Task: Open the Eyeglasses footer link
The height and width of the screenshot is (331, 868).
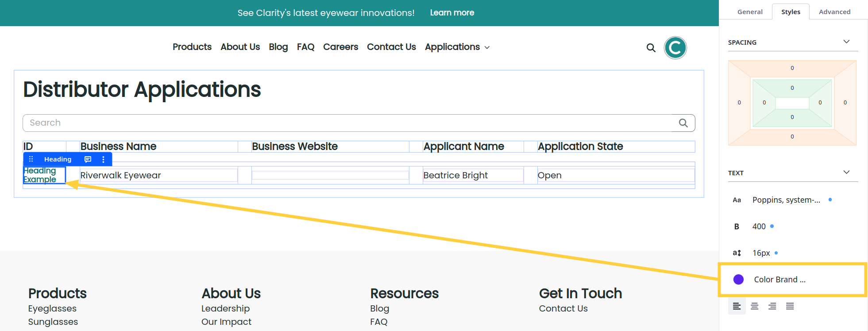Action: (52, 308)
